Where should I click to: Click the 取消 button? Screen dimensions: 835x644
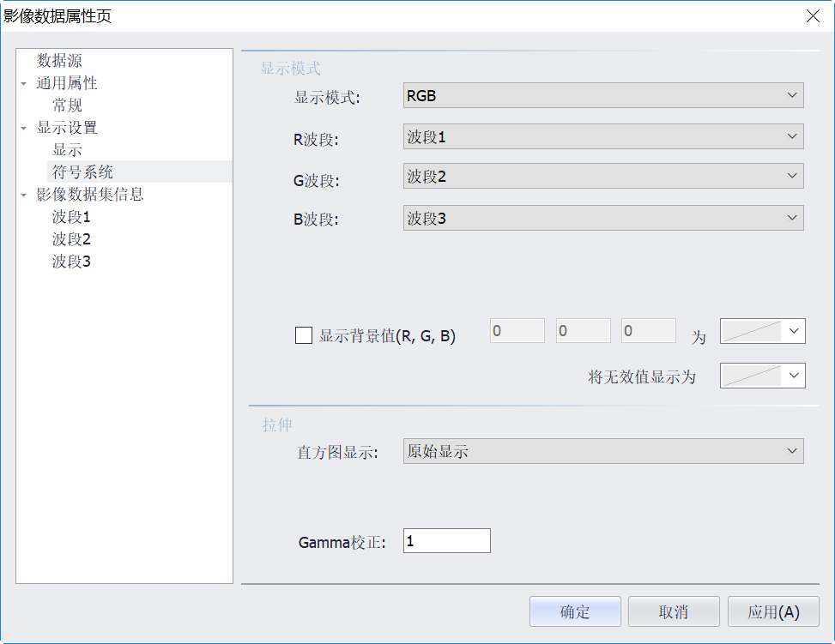click(x=674, y=611)
